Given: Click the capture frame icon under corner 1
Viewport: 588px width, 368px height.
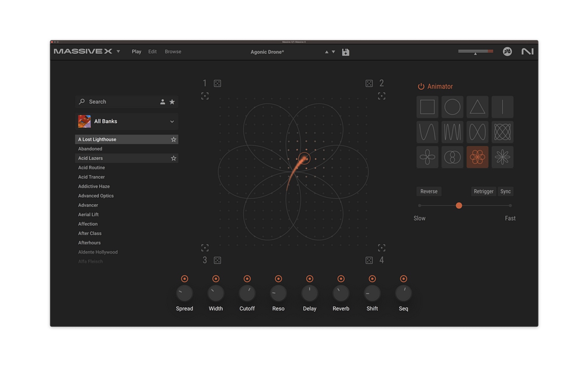Looking at the screenshot, I should (205, 96).
